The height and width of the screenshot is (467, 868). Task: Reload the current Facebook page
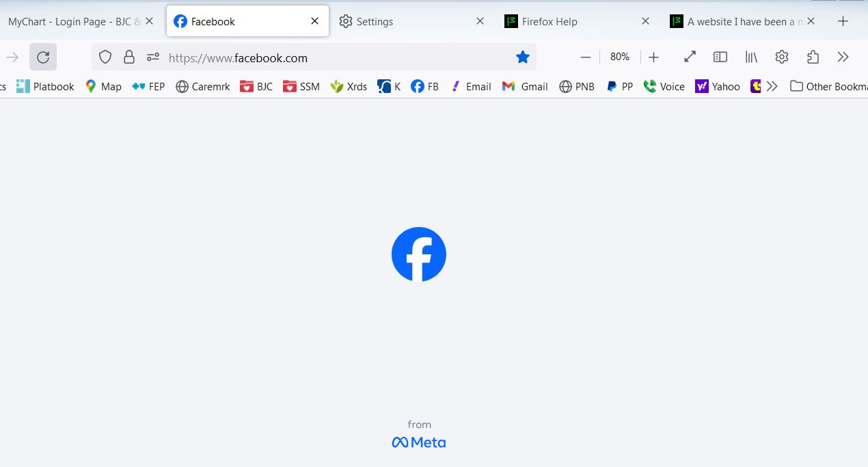[x=43, y=57]
